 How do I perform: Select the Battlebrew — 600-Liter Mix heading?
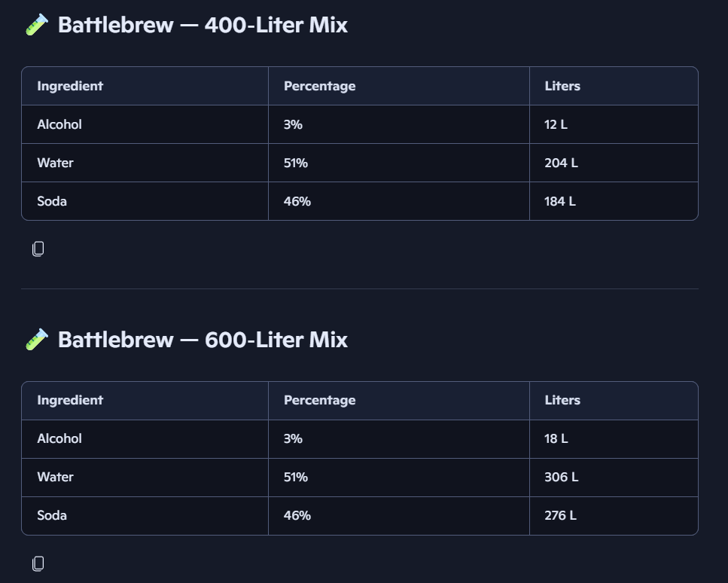[x=203, y=340]
